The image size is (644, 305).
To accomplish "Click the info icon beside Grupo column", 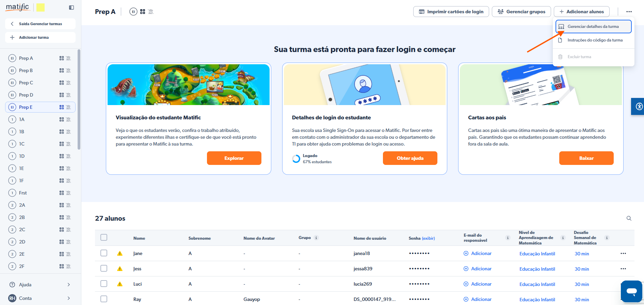I will point(316,238).
